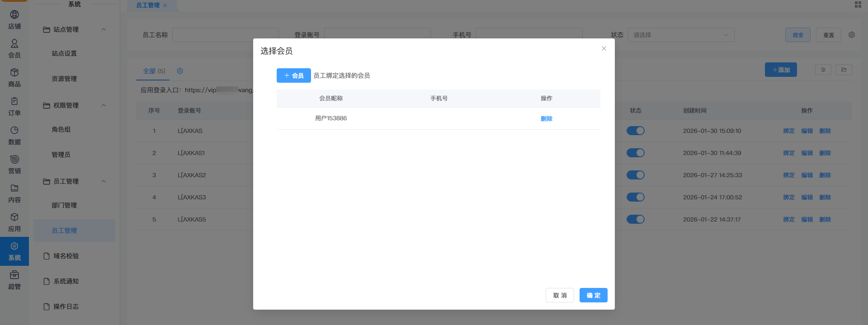868x325 pixels.
Task: Open the 状态 请选择 dropdown
Action: tap(681, 35)
